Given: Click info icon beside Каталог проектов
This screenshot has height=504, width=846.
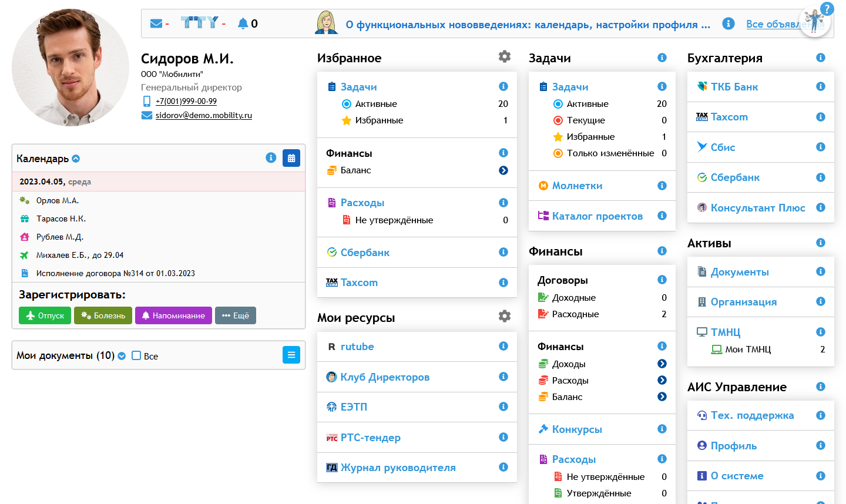Looking at the screenshot, I should (662, 216).
